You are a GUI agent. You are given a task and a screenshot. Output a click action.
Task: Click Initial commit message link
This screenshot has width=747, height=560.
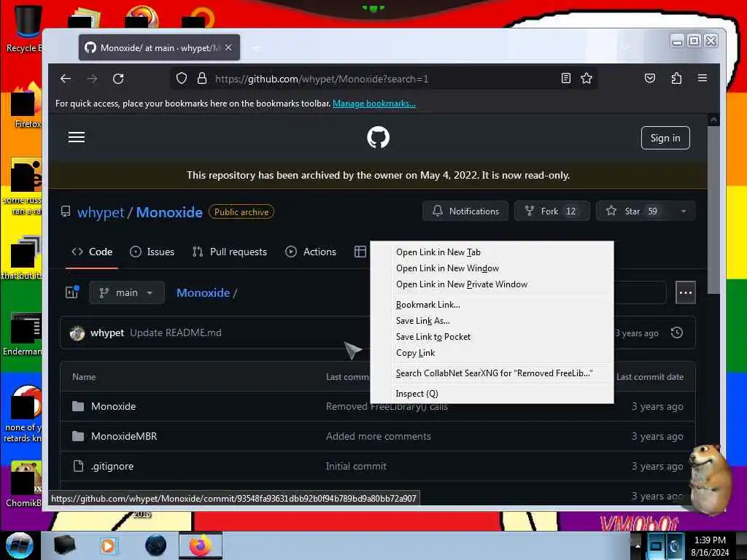tap(356, 466)
